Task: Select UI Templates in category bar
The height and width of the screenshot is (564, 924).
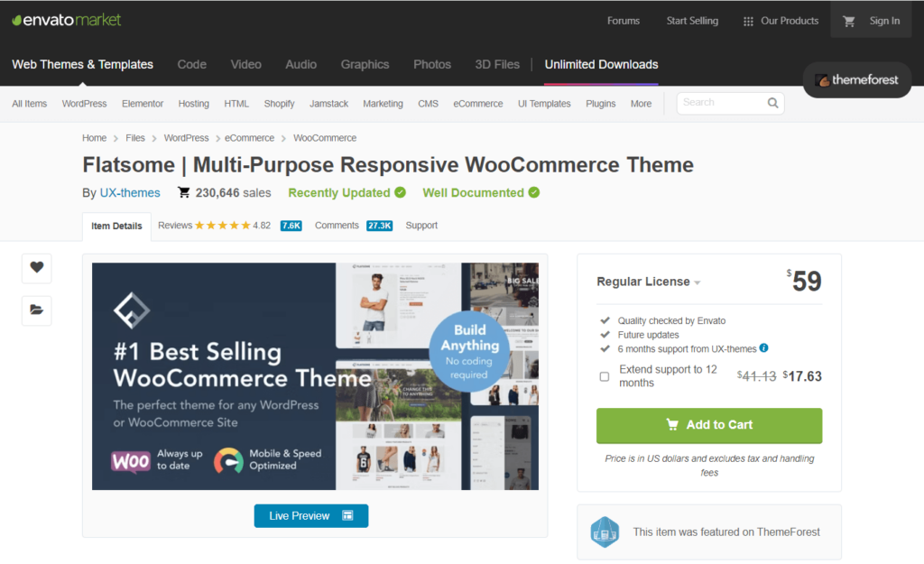Action: pos(544,104)
